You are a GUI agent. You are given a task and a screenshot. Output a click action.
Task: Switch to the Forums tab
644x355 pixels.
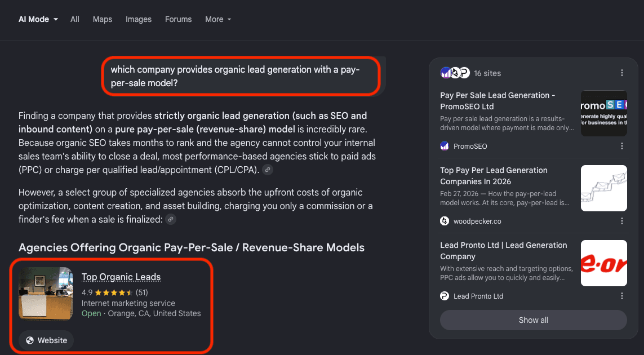coord(178,19)
